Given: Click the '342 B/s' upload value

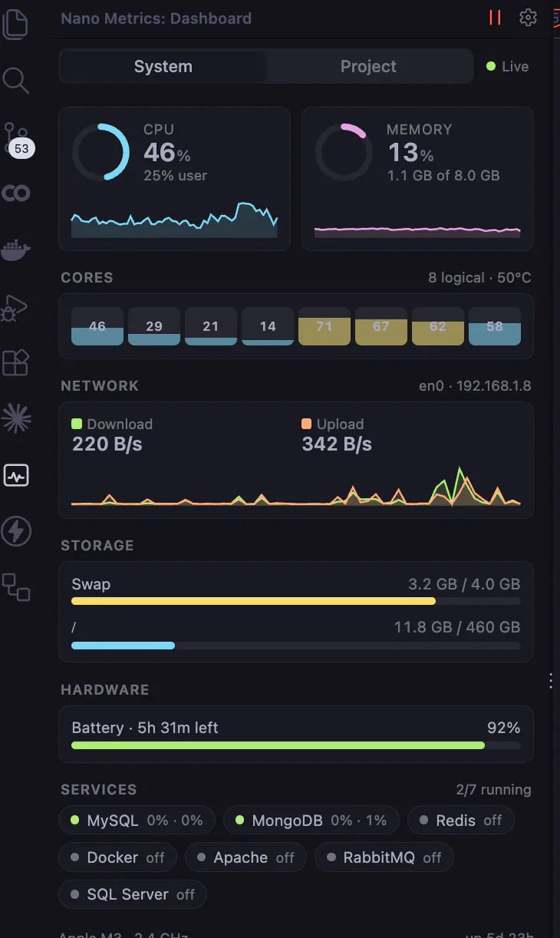Looking at the screenshot, I should (337, 444).
